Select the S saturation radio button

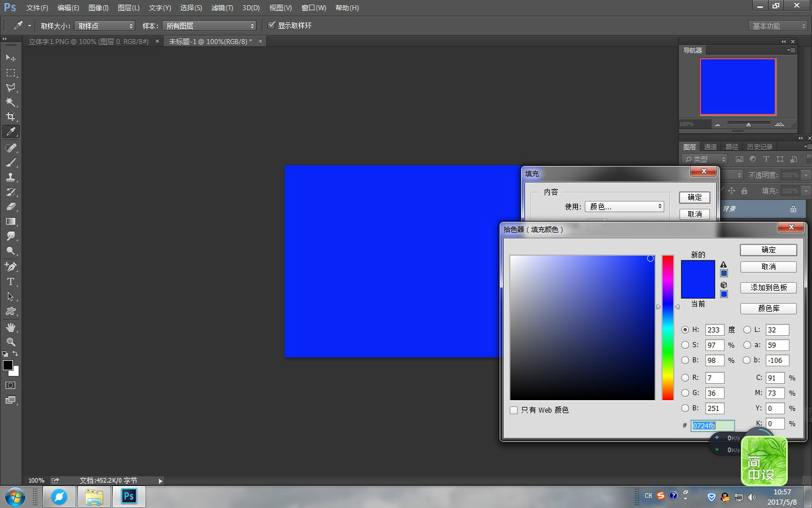point(685,345)
